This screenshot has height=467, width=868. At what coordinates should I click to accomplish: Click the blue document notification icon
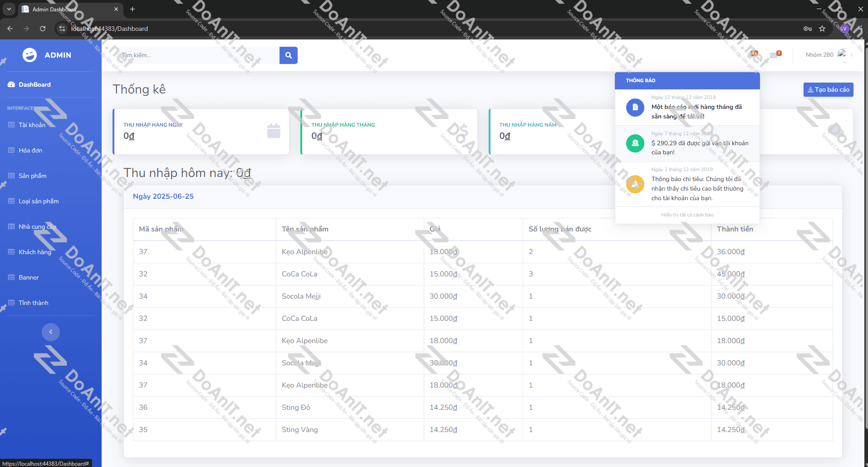coord(635,108)
